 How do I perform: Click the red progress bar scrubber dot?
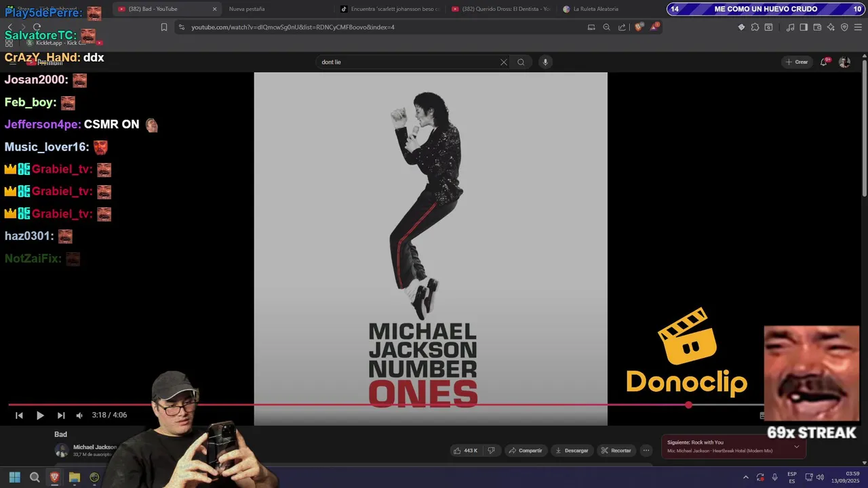coord(688,405)
